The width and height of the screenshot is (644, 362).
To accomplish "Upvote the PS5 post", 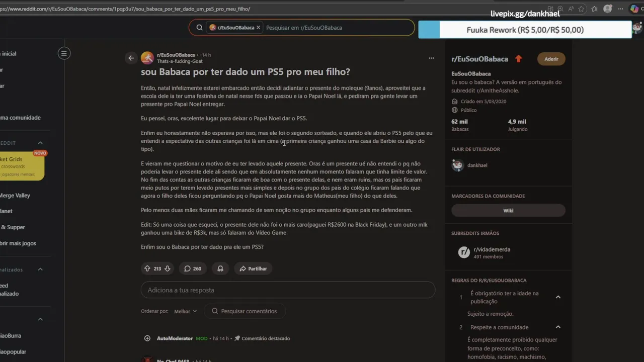I will pyautogui.click(x=147, y=268).
